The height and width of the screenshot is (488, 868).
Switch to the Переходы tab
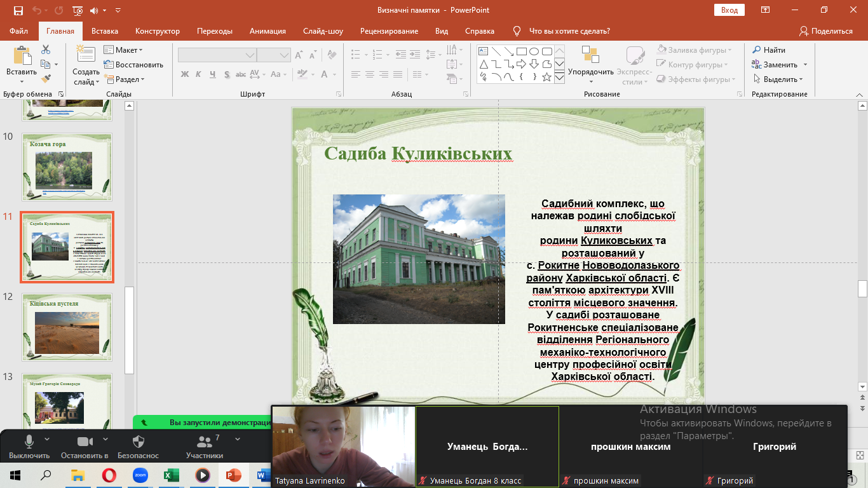point(215,31)
